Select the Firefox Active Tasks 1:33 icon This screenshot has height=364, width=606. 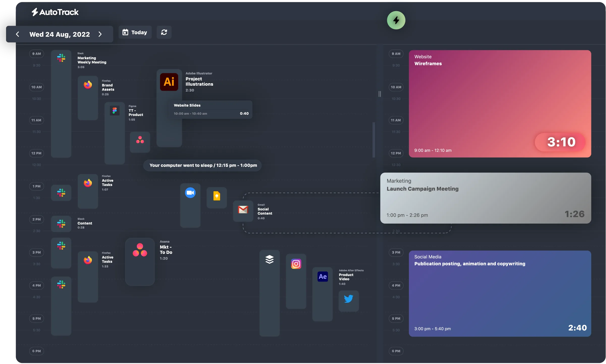click(88, 260)
